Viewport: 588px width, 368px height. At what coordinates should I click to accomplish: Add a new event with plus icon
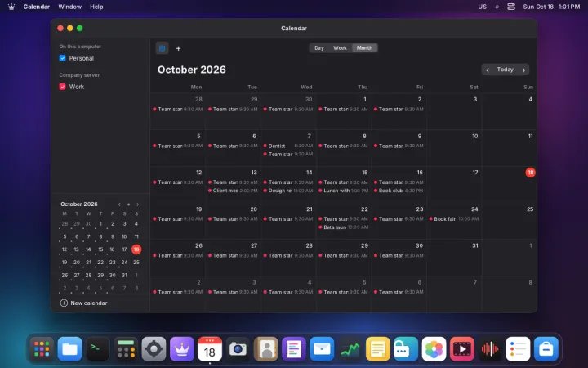pos(179,48)
